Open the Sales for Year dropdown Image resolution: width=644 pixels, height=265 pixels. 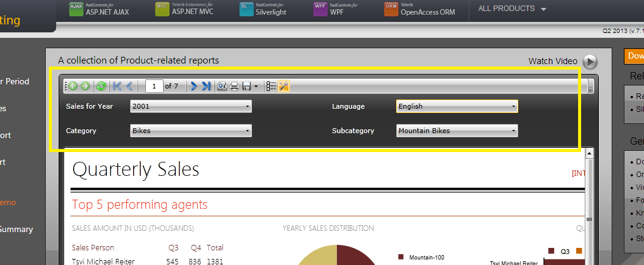click(x=191, y=106)
